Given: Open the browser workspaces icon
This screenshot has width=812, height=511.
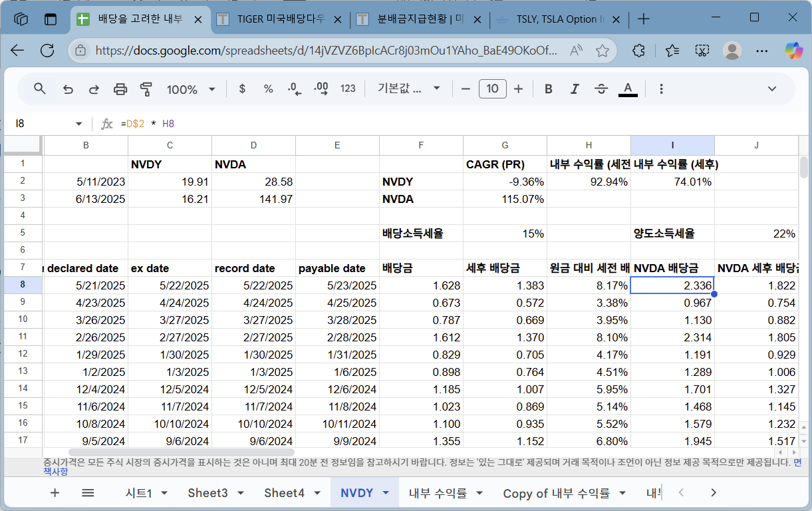Looking at the screenshot, I should (x=21, y=19).
